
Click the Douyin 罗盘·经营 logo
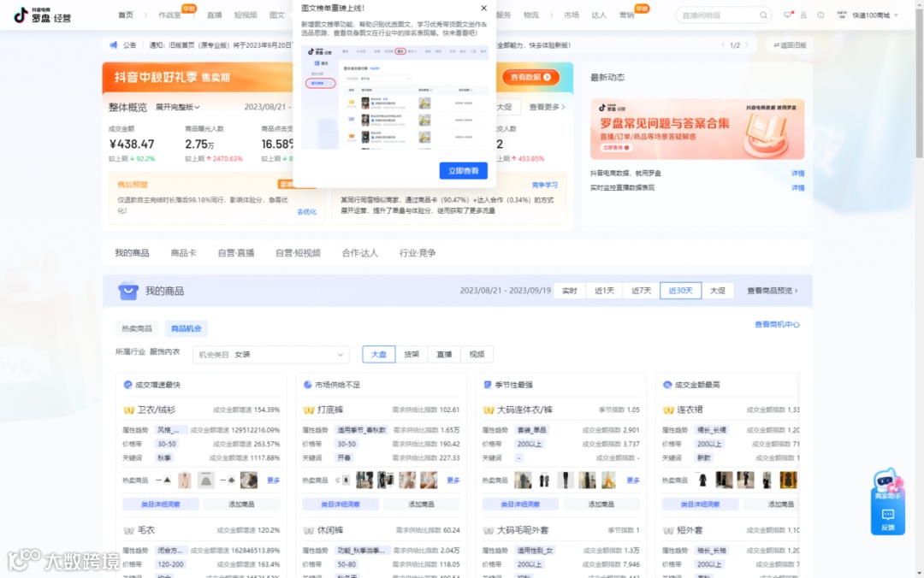[x=43, y=15]
